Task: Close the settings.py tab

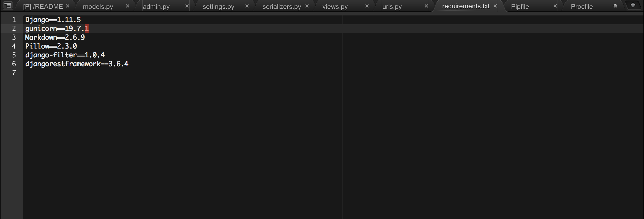Action: [x=247, y=6]
